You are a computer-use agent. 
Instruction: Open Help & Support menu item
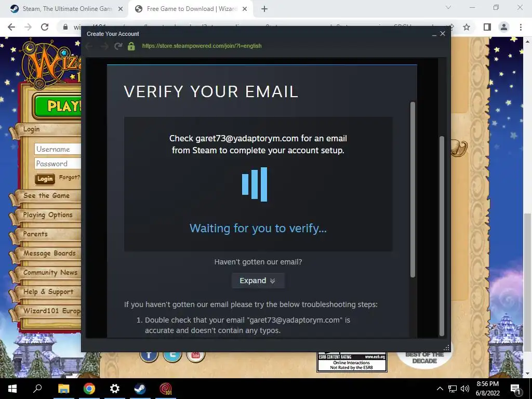click(x=48, y=292)
